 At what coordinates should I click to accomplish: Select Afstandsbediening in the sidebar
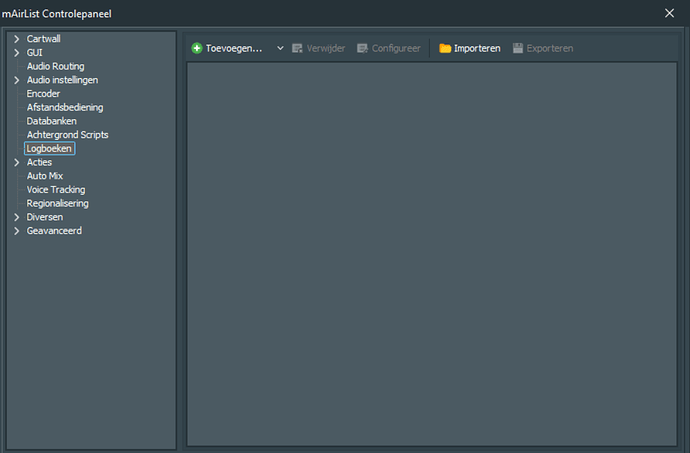coord(65,107)
